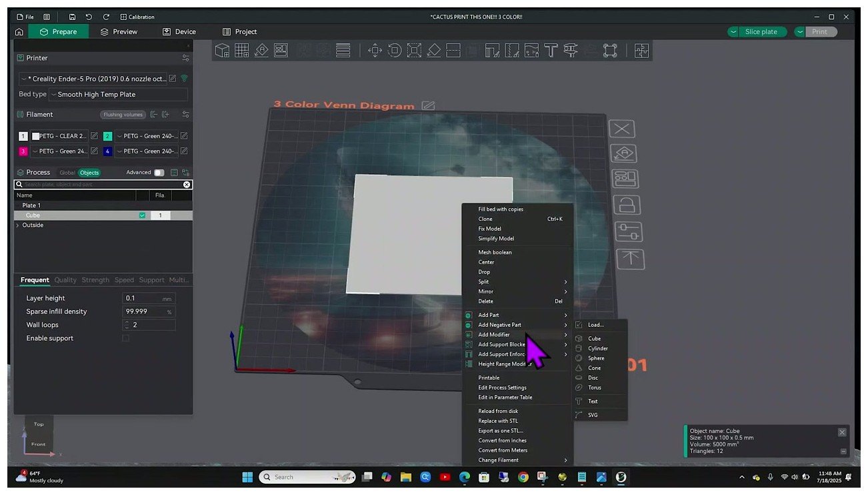The image size is (868, 495).
Task: Switch to the Device tab
Action: pos(179,31)
